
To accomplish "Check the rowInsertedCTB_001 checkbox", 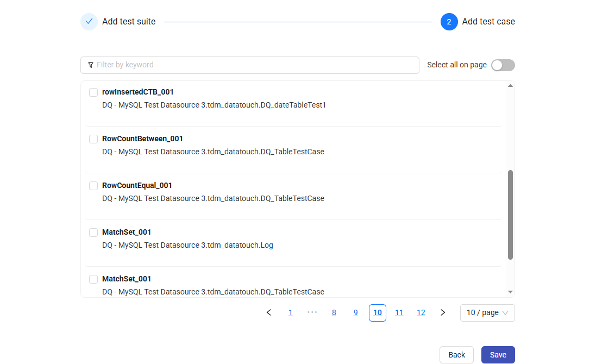I will [x=93, y=92].
